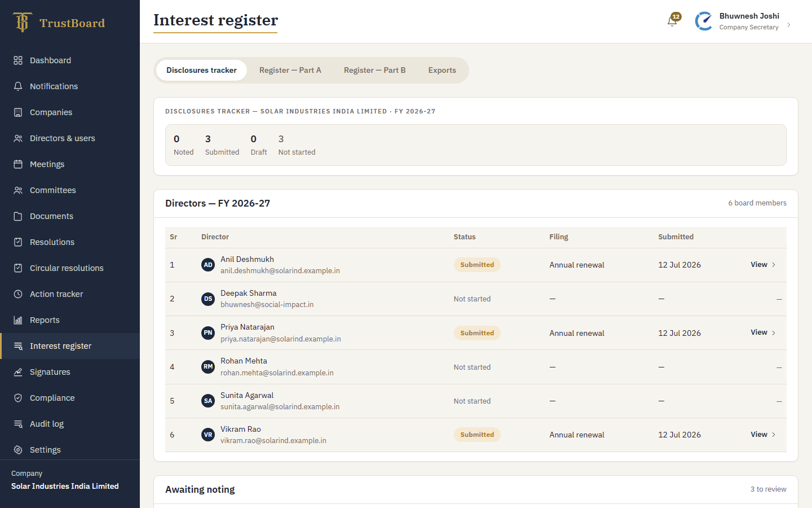Click the Audit log icon
812x508 pixels.
tap(18, 424)
